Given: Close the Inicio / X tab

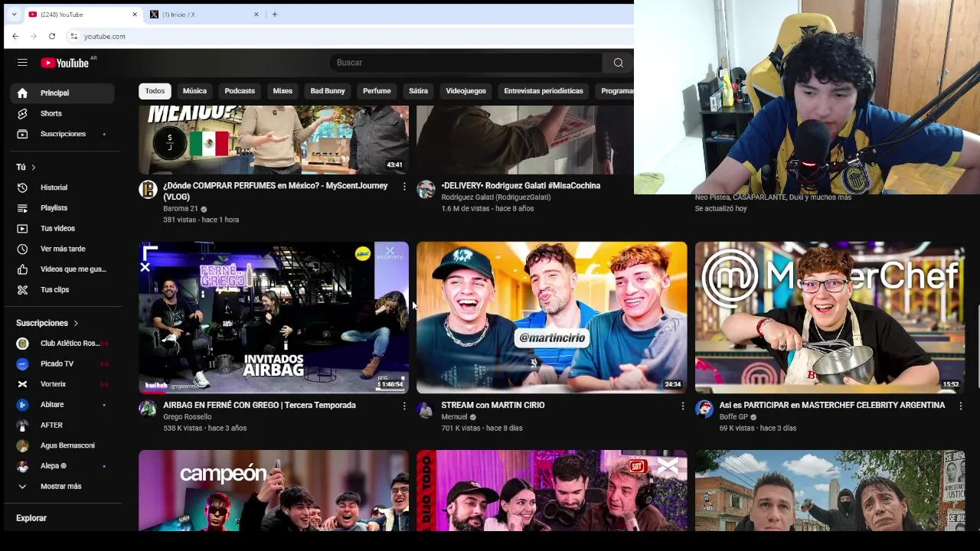Looking at the screenshot, I should coord(256,14).
